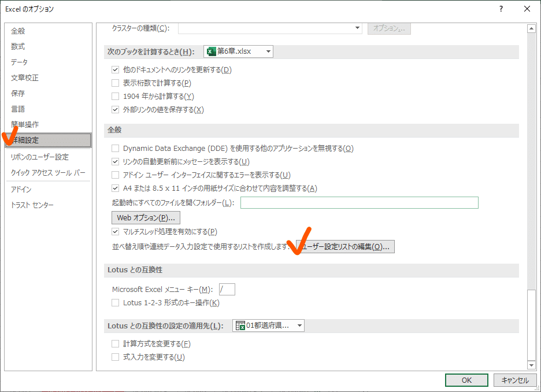Select 簡単操作 in the sidebar

click(x=25, y=124)
